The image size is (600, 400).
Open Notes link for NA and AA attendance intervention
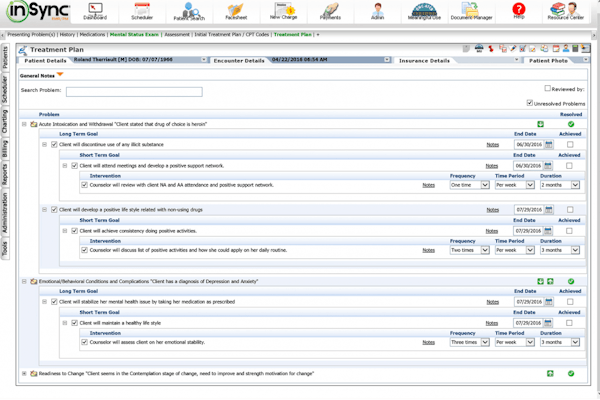[428, 185]
